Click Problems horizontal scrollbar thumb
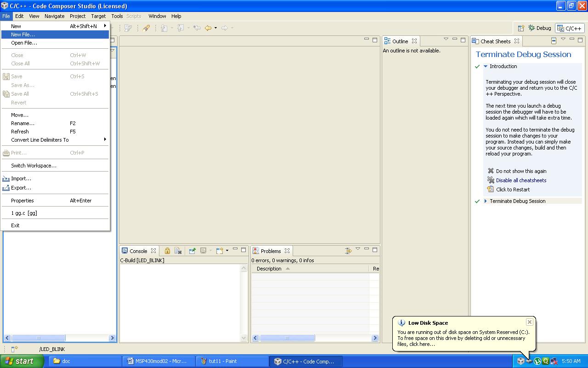 click(287, 338)
